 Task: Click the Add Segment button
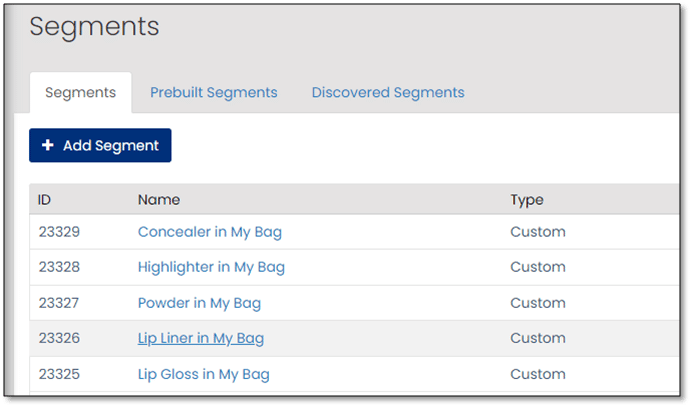[100, 145]
